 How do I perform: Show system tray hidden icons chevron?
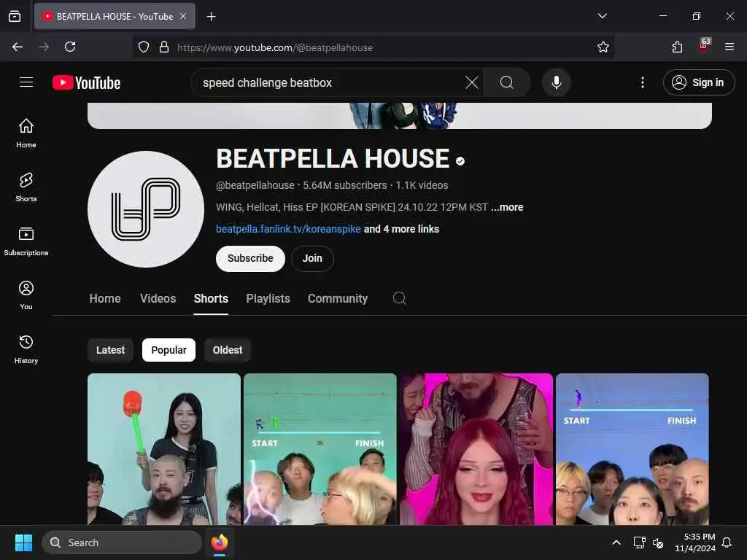pos(616,542)
